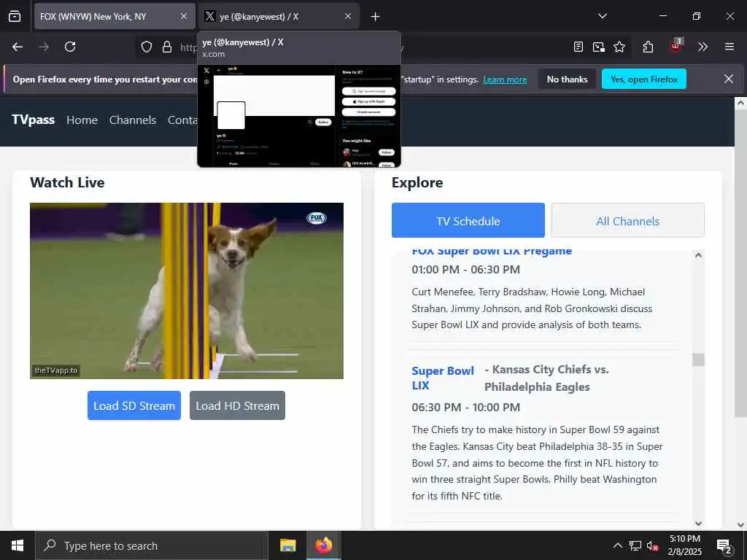747x560 pixels.
Task: Open taskbar clock 5:10 PM
Action: (x=684, y=545)
